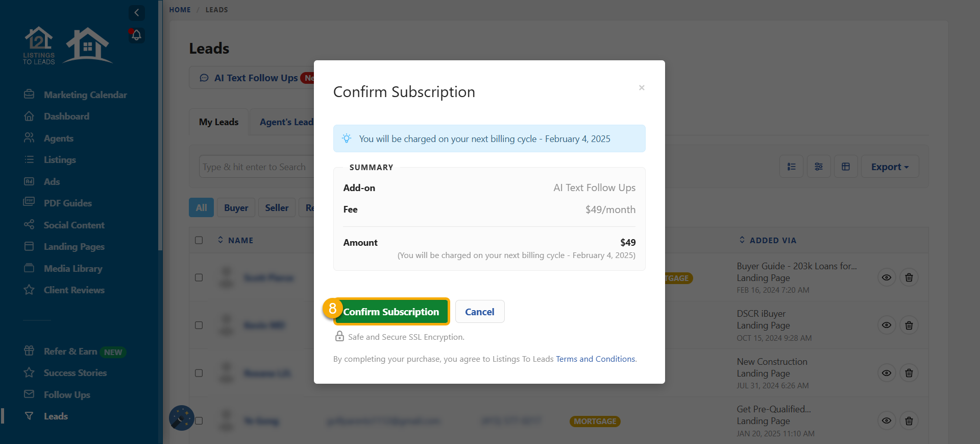The height and width of the screenshot is (444, 980).
Task: Open Marketing Calendar from the sidebar
Action: click(x=85, y=95)
